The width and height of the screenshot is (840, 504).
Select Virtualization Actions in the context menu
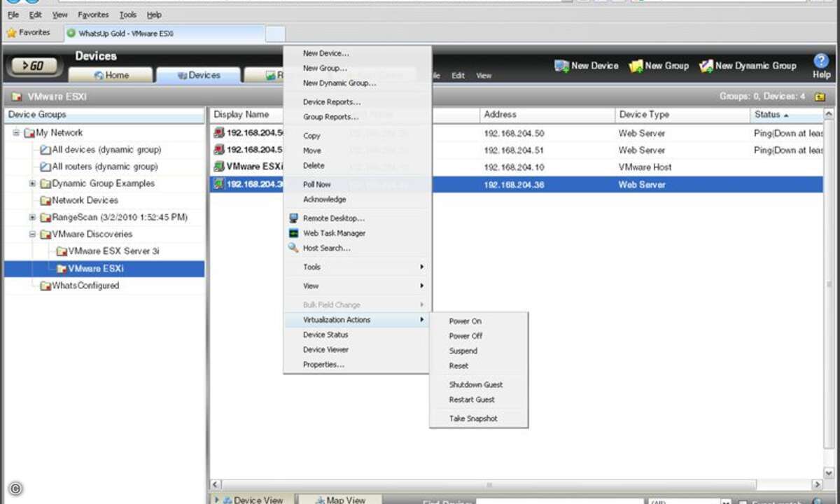(x=357, y=320)
